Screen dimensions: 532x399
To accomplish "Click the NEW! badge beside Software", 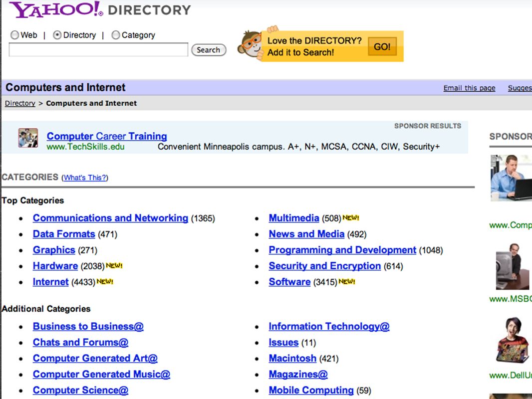I will (347, 281).
